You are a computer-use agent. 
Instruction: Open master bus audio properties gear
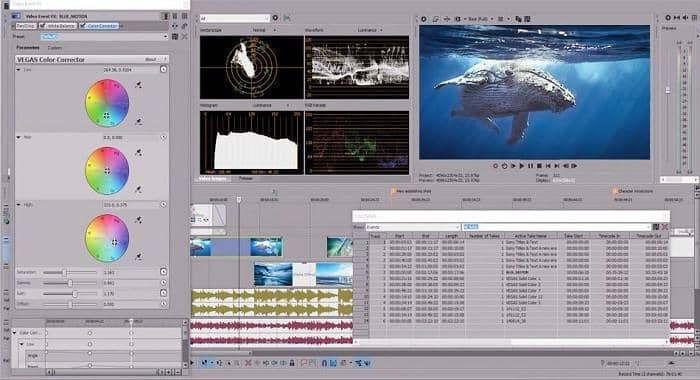(x=668, y=17)
